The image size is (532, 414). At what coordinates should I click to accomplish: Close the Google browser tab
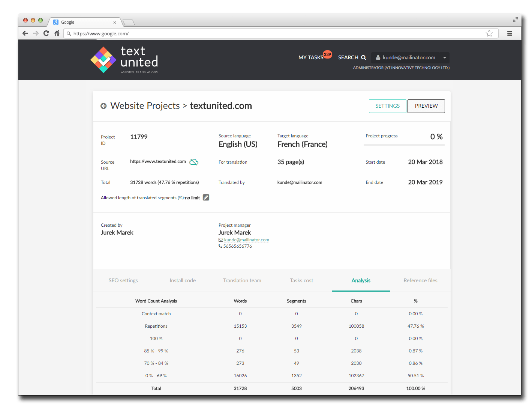115,23
